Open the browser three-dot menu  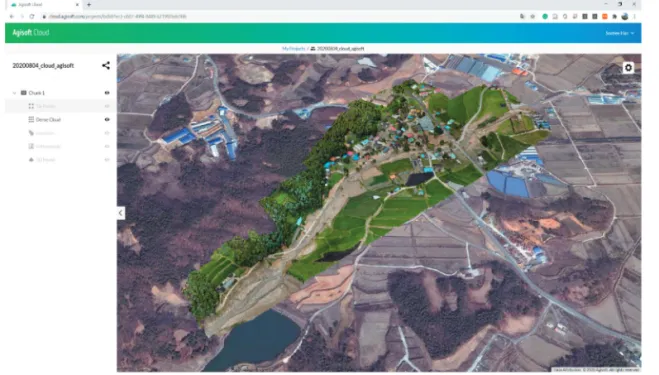(634, 16)
